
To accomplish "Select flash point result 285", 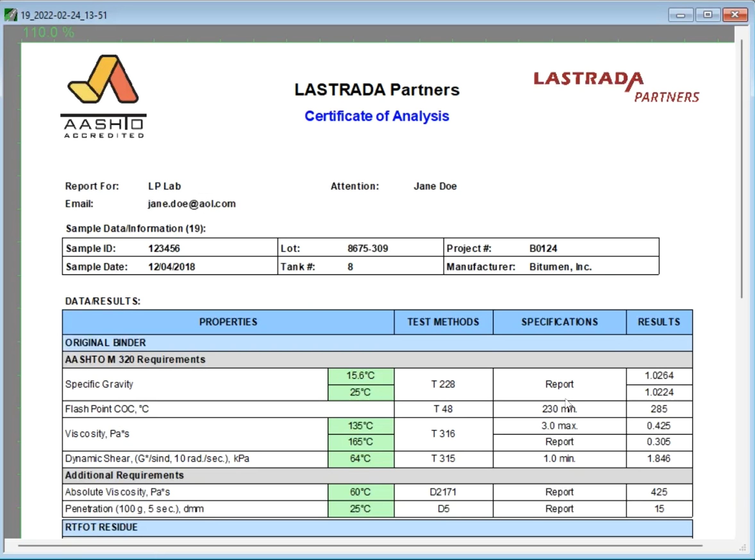I will (659, 409).
